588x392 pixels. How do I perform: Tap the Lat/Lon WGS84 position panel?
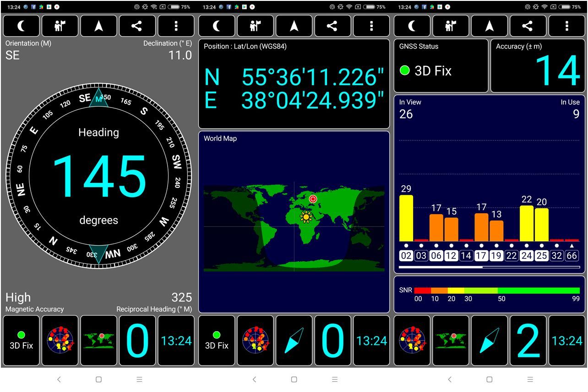coord(294,84)
